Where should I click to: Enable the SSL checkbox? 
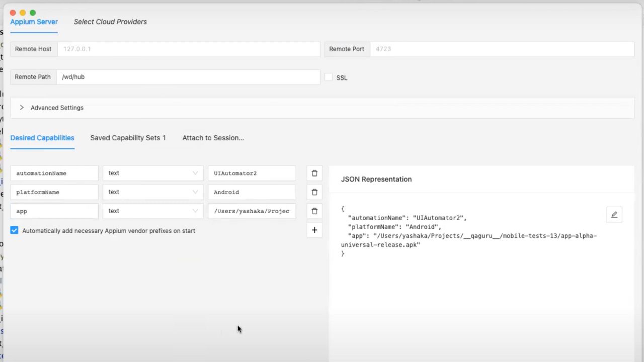329,77
